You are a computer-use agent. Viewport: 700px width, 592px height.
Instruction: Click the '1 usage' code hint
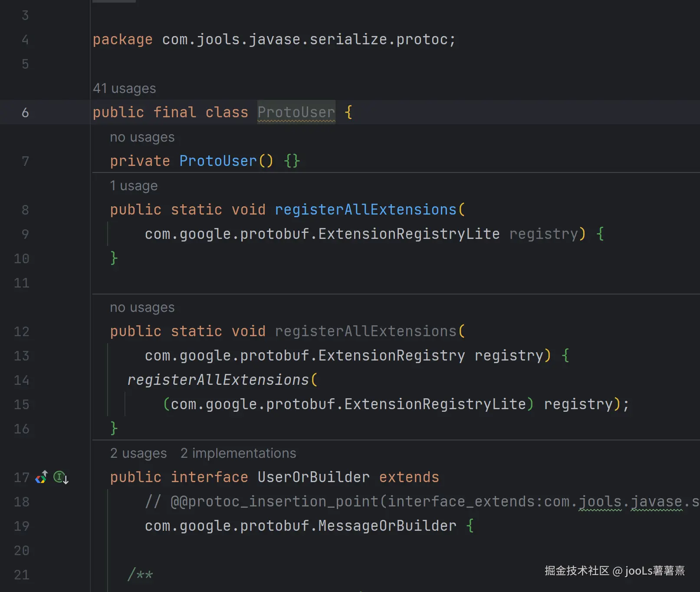click(134, 185)
